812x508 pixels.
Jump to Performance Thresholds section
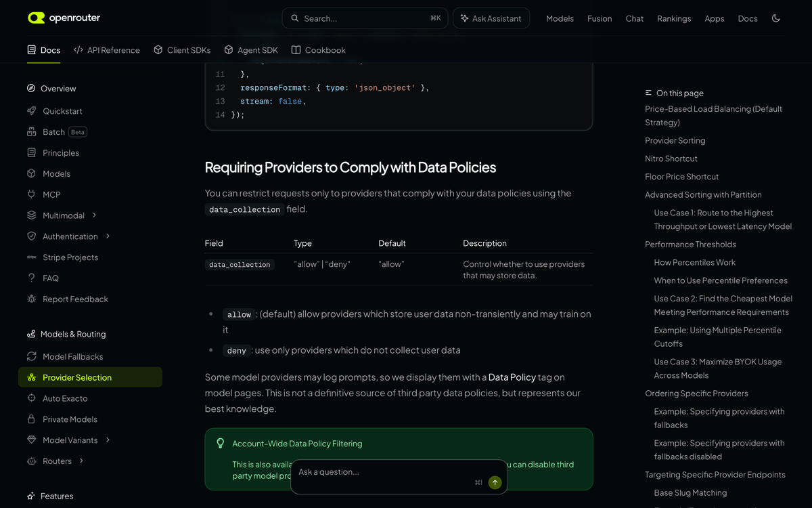[690, 245]
